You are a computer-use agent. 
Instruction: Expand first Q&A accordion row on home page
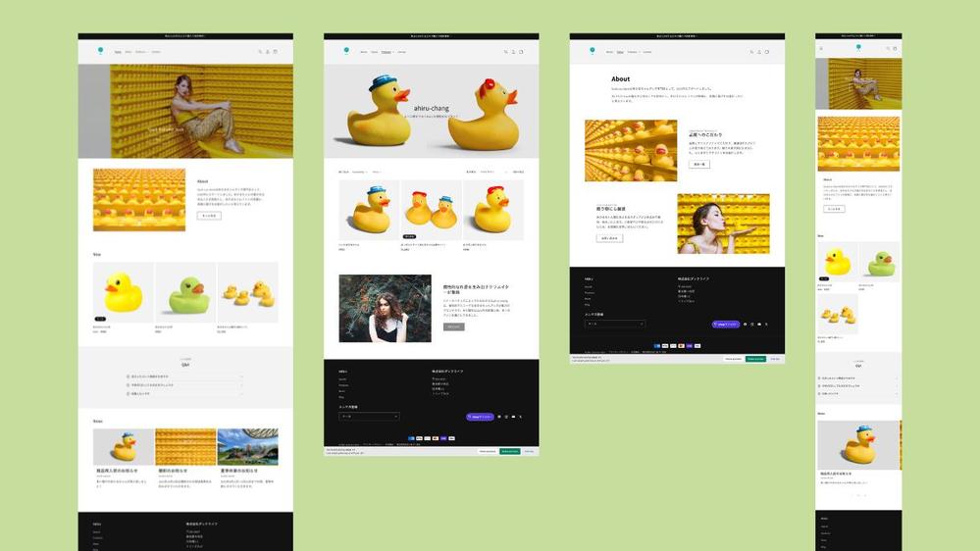(185, 376)
